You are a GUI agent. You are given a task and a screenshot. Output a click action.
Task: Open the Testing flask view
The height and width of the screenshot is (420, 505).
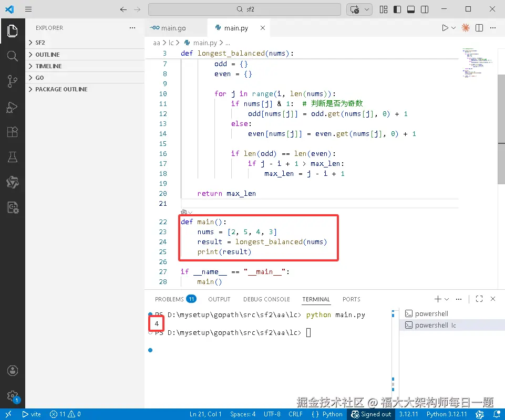pos(12,157)
